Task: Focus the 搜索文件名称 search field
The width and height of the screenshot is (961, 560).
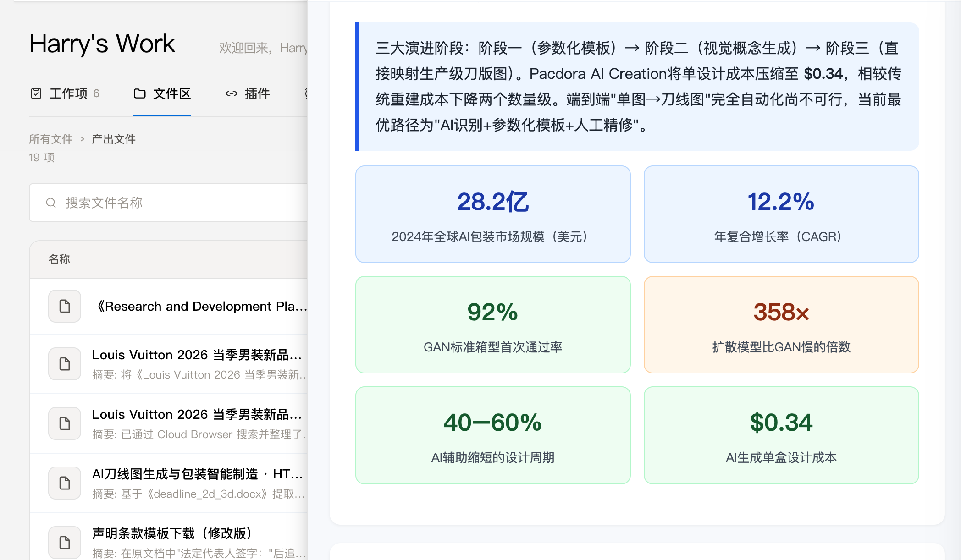Action: 168,203
